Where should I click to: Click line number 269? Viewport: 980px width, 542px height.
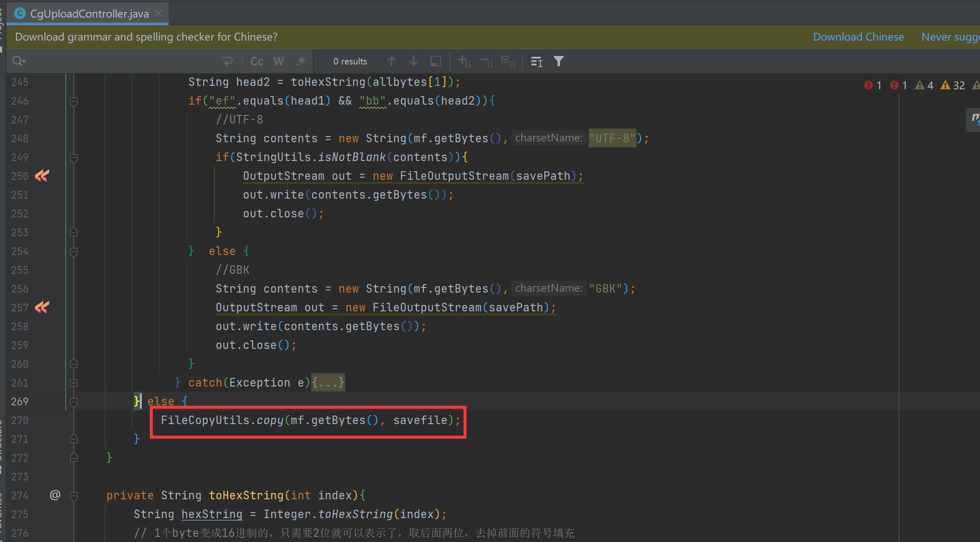point(20,401)
